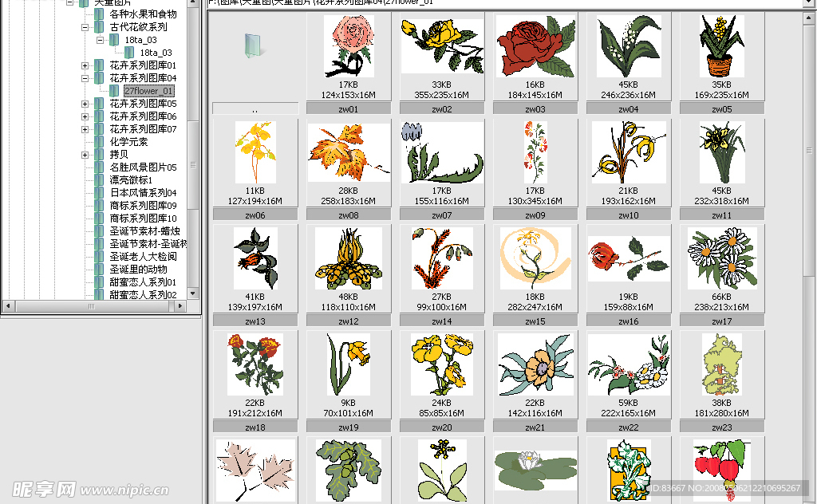The width and height of the screenshot is (817, 504).
Task: Expand the 花卉系列图库06 tree node
Action: tap(85, 116)
